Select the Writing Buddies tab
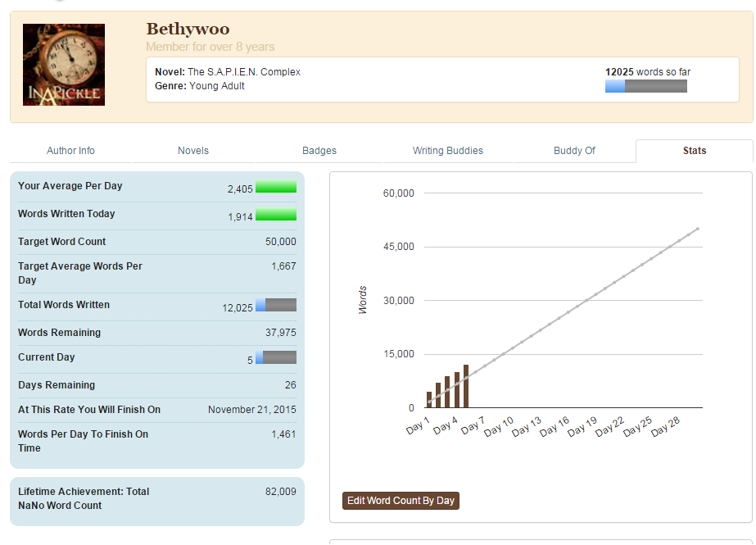The height and width of the screenshot is (545, 756). click(x=447, y=151)
